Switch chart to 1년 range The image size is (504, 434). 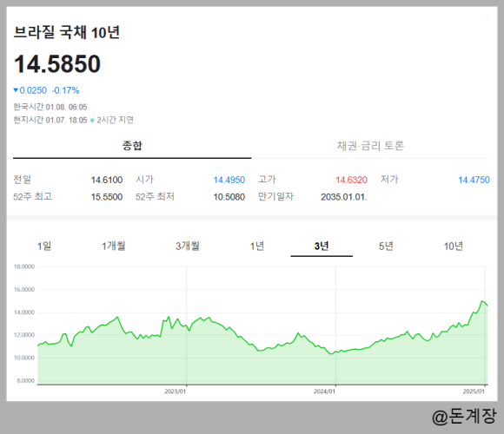click(257, 247)
